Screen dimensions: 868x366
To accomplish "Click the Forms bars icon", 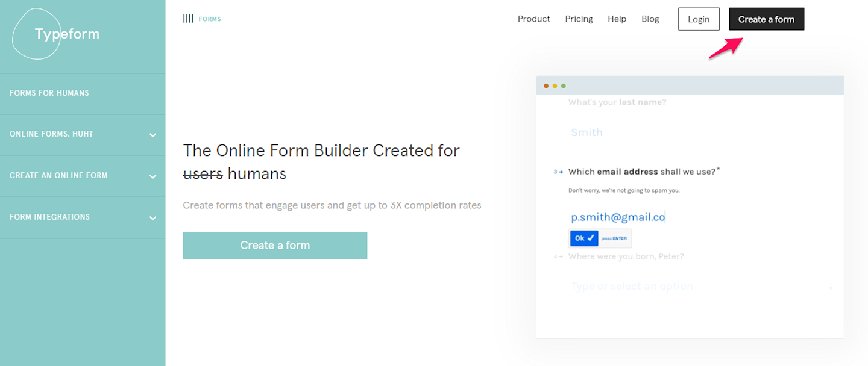I will pyautogui.click(x=188, y=19).
